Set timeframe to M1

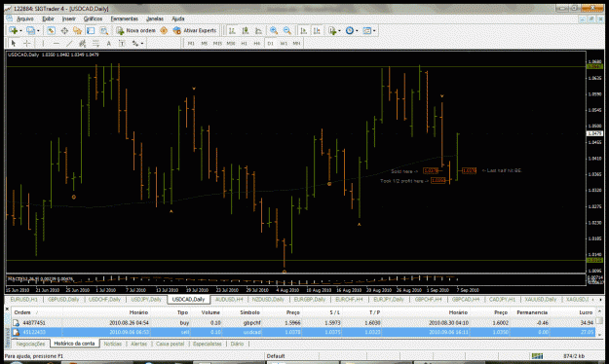[191, 43]
